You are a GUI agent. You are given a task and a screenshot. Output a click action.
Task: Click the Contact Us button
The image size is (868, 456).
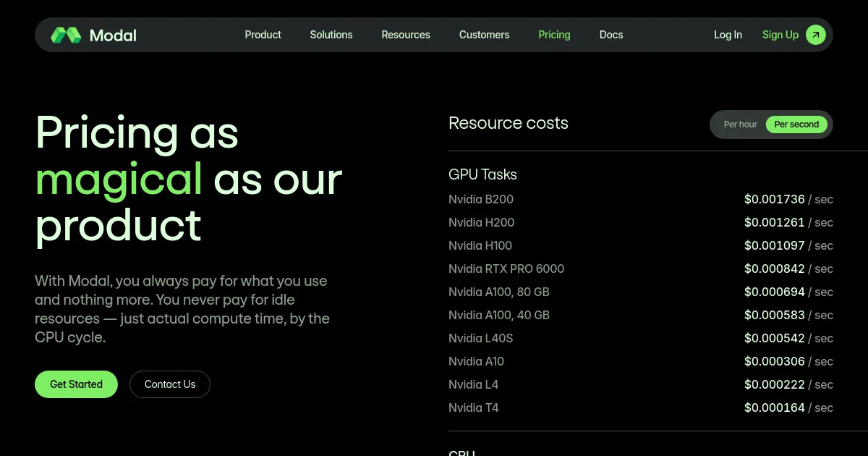(170, 384)
